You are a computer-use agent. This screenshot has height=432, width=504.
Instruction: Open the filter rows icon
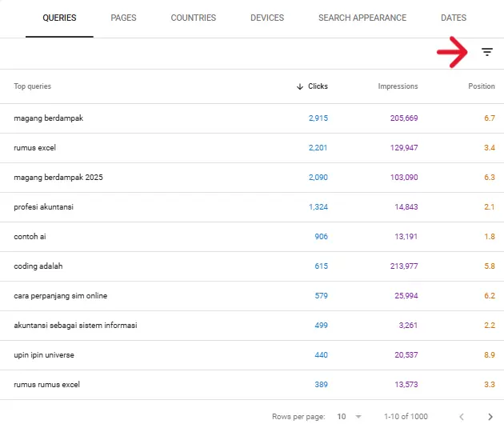point(487,53)
